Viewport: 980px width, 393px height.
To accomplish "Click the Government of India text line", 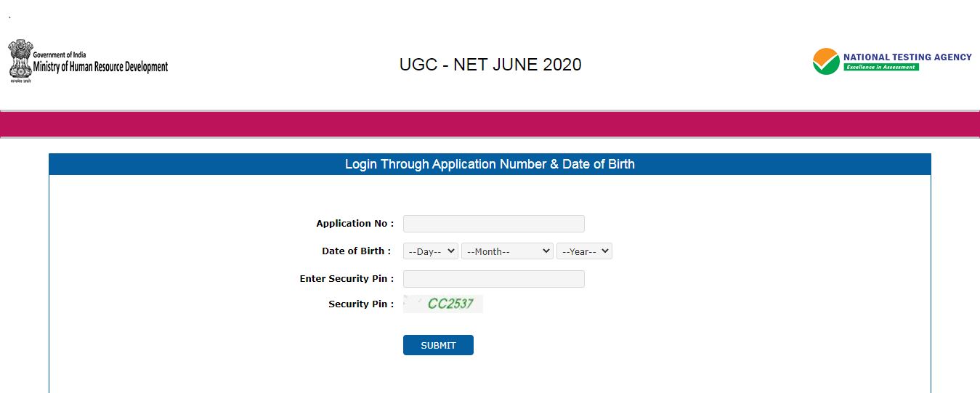I will tap(60, 55).
